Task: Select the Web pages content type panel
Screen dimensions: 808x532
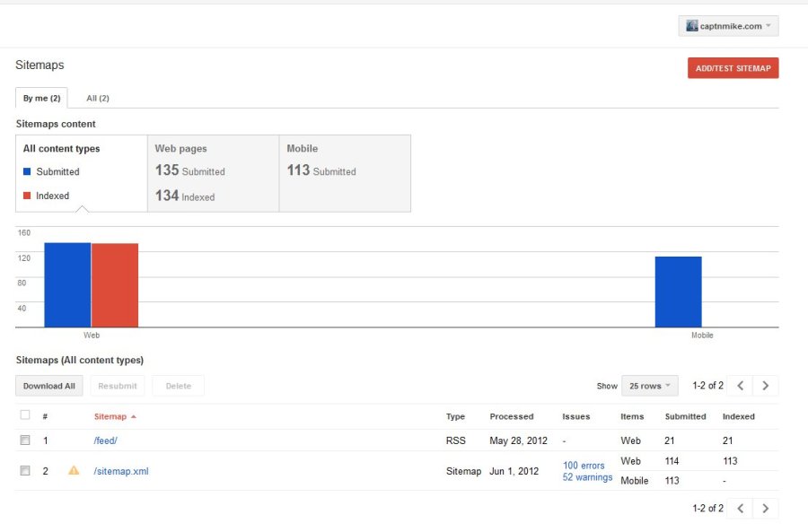Action: (213, 173)
